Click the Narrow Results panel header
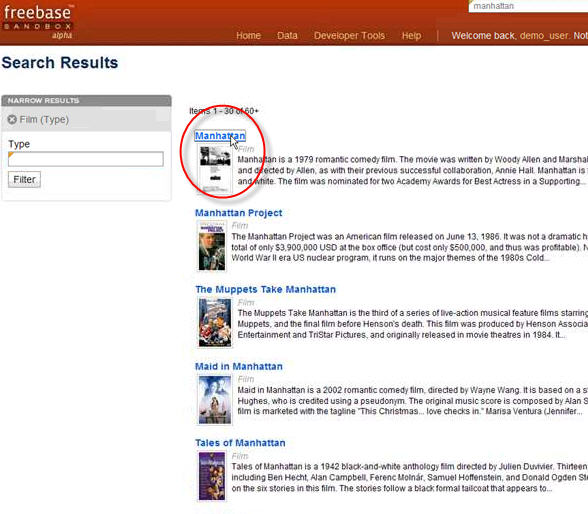 click(x=87, y=100)
